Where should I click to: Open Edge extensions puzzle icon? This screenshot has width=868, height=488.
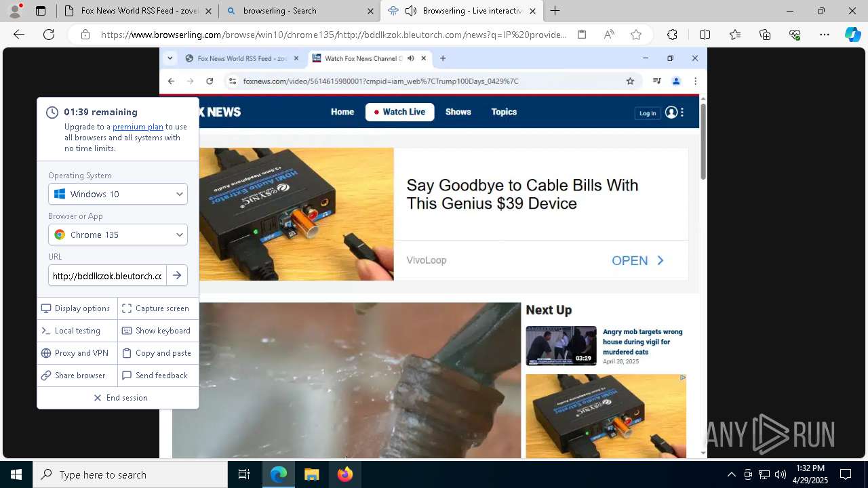coord(672,35)
